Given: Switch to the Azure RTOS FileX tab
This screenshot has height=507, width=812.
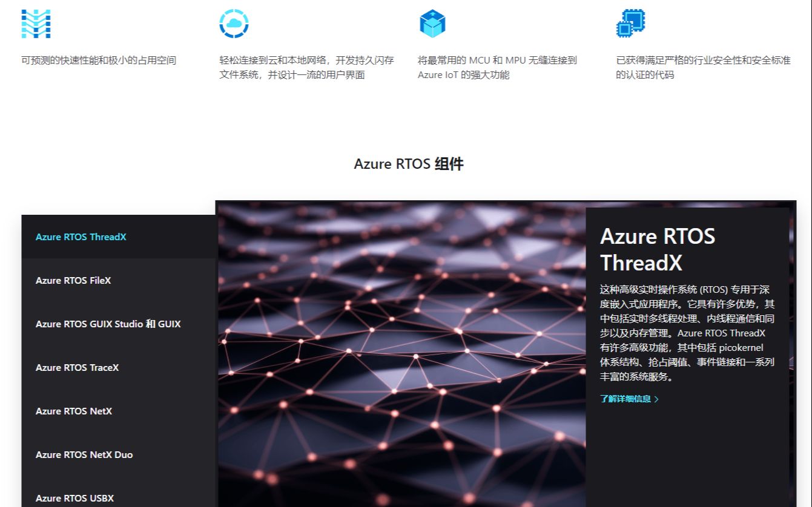Looking at the screenshot, I should 119,280.
